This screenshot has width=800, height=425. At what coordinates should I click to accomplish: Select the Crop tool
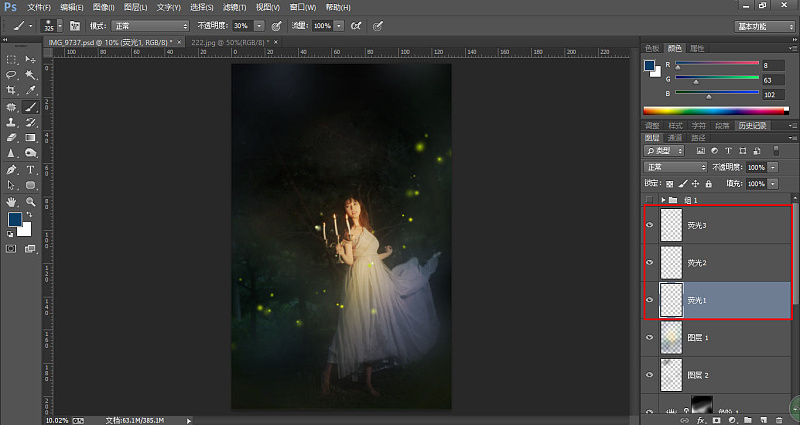tap(11, 90)
